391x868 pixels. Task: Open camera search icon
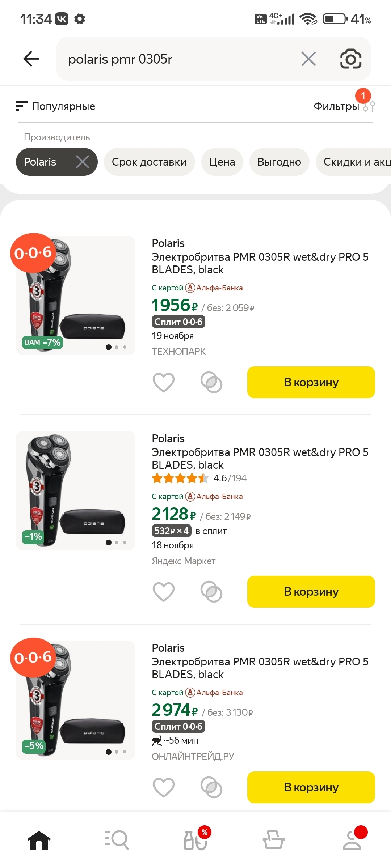point(350,59)
